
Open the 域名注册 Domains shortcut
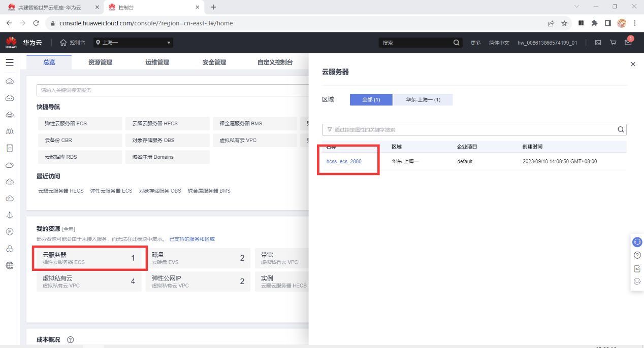167,157
